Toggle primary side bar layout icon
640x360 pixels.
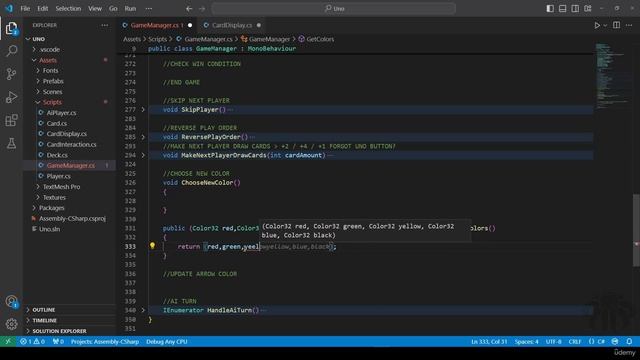[x=550, y=8]
